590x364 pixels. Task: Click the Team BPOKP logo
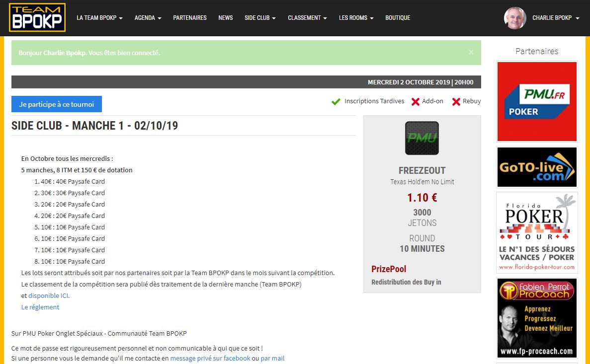tap(37, 18)
